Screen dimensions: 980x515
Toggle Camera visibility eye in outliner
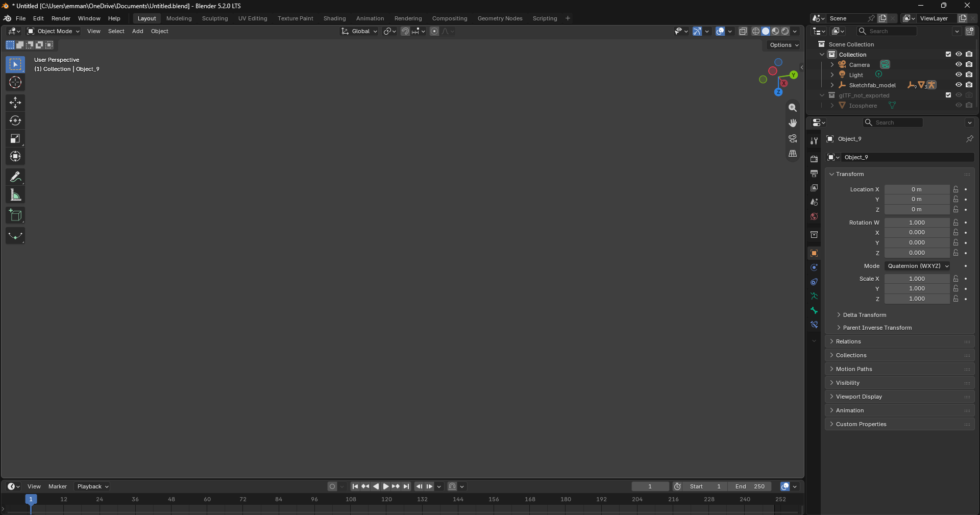(959, 64)
